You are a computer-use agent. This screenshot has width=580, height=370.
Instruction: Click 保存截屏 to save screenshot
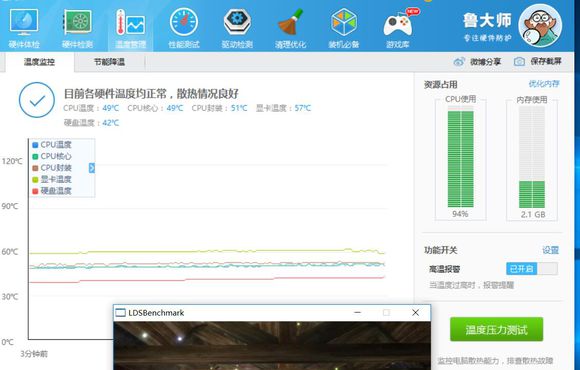(x=538, y=61)
